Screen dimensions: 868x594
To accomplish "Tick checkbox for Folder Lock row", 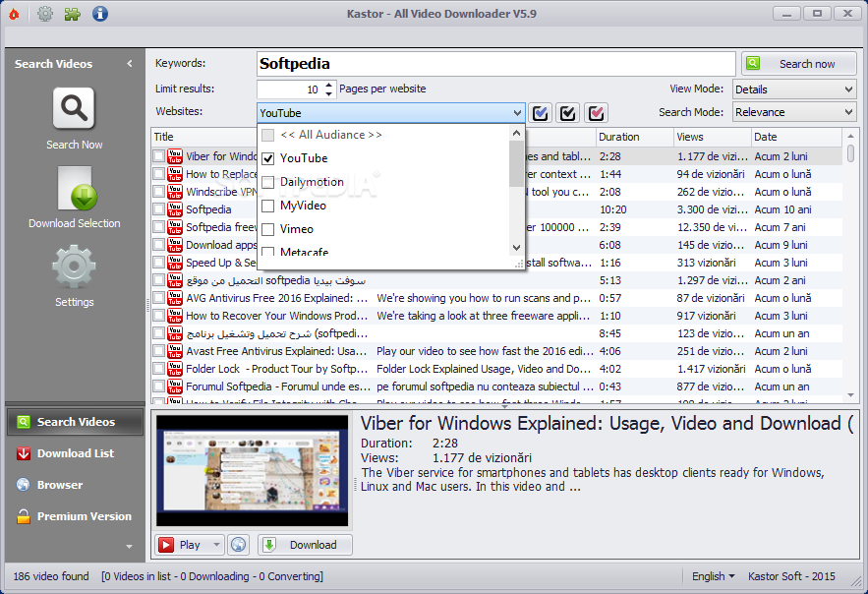I will tap(159, 369).
